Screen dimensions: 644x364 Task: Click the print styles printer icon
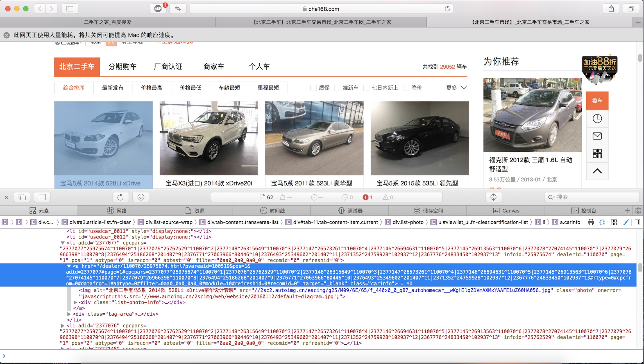pos(591,222)
